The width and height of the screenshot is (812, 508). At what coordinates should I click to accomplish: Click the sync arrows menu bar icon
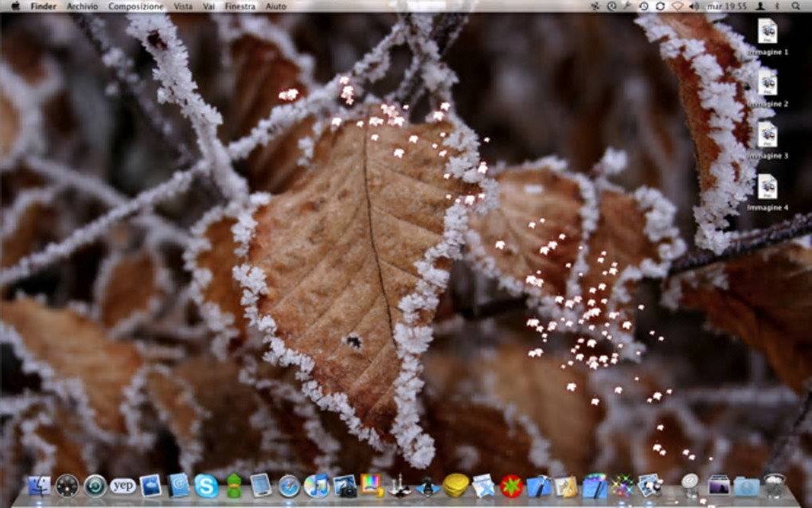click(660, 6)
